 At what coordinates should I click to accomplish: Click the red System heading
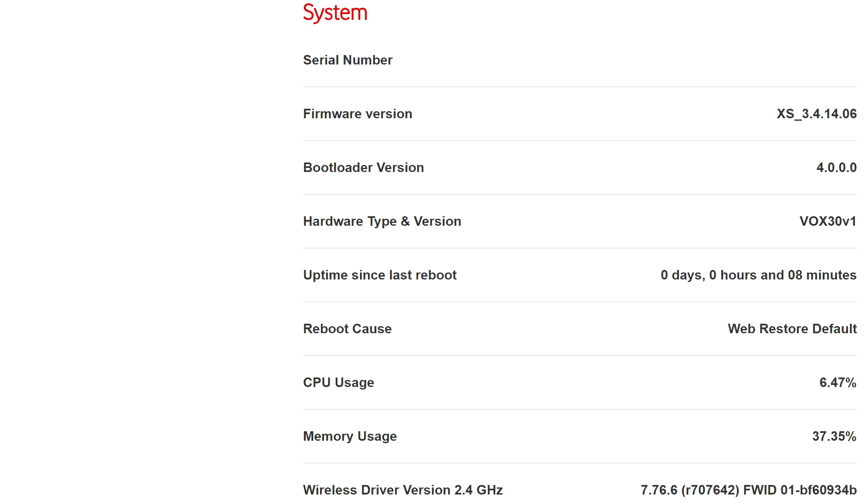(x=335, y=13)
